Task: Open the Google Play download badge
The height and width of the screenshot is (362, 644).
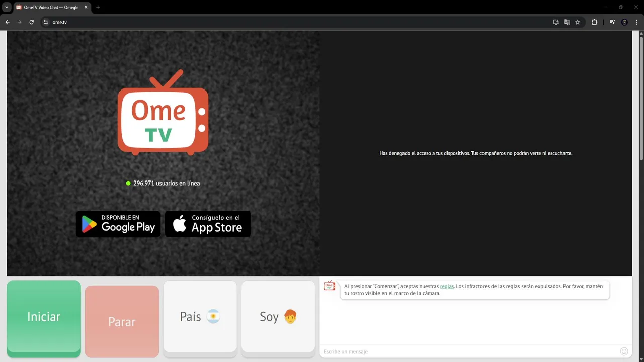Action: pyautogui.click(x=118, y=224)
